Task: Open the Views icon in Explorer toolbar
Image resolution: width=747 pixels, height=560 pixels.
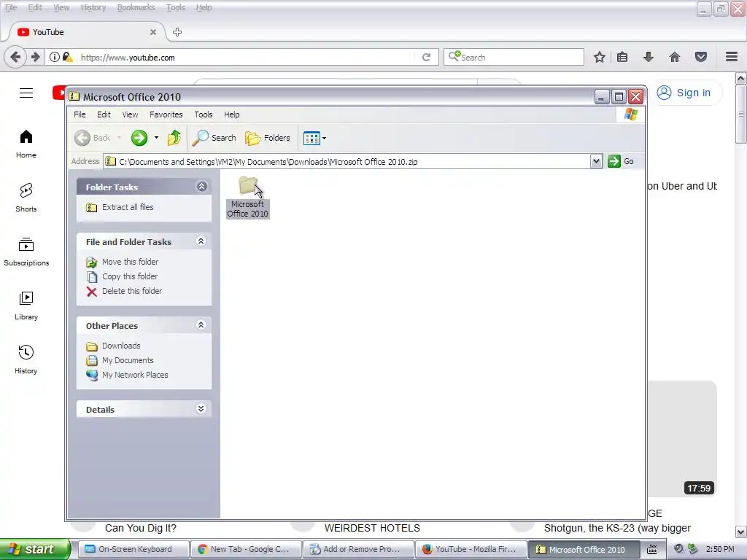Action: [x=311, y=139]
